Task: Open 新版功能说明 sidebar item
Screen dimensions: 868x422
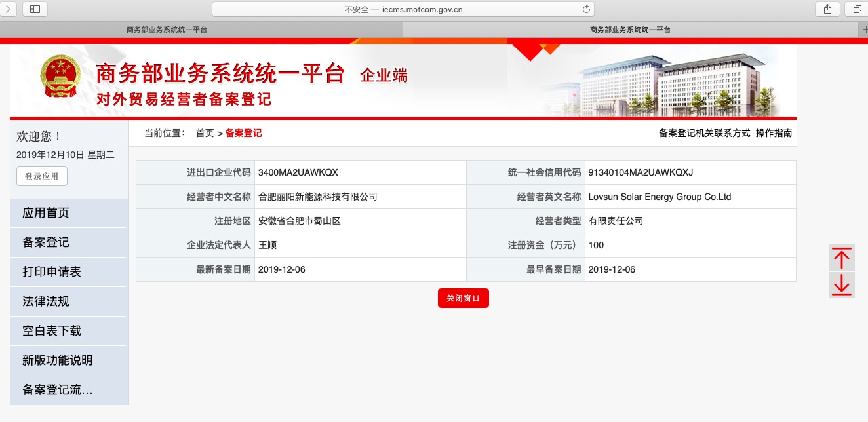Action: point(69,360)
